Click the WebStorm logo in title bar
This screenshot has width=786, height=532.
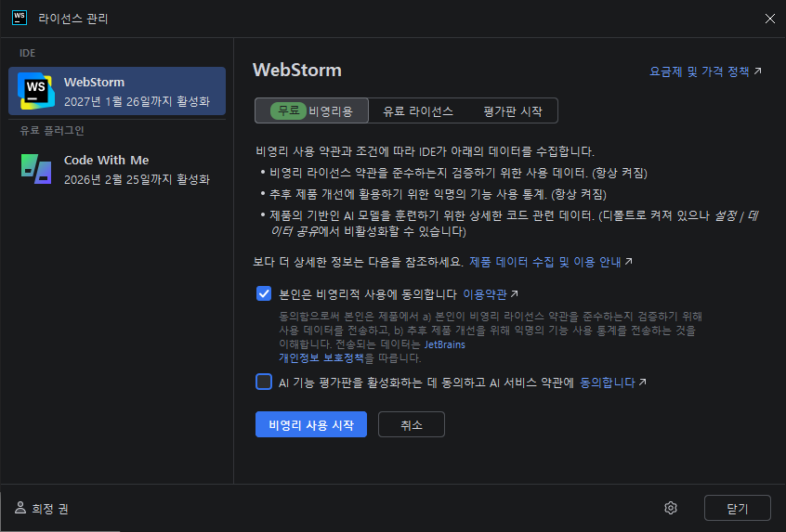[20, 18]
